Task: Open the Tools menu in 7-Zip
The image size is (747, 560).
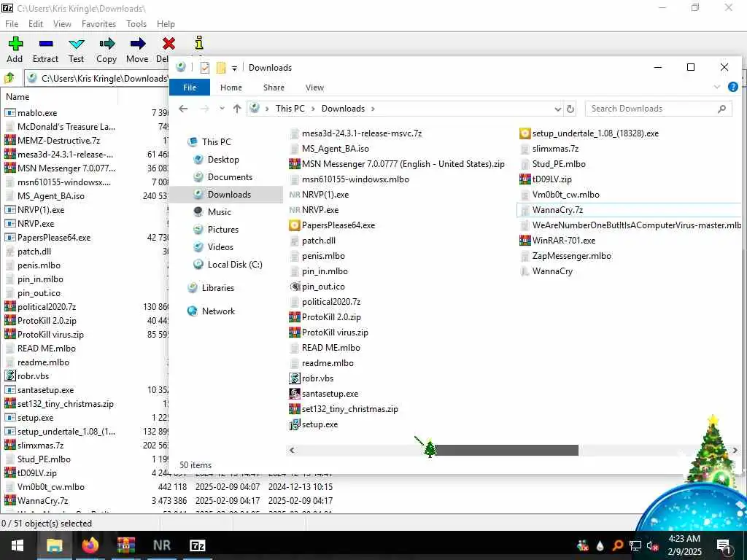Action: pos(136,24)
